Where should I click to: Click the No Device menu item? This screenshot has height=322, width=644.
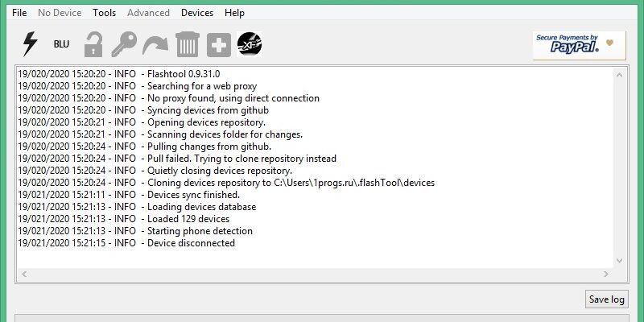[x=60, y=13]
